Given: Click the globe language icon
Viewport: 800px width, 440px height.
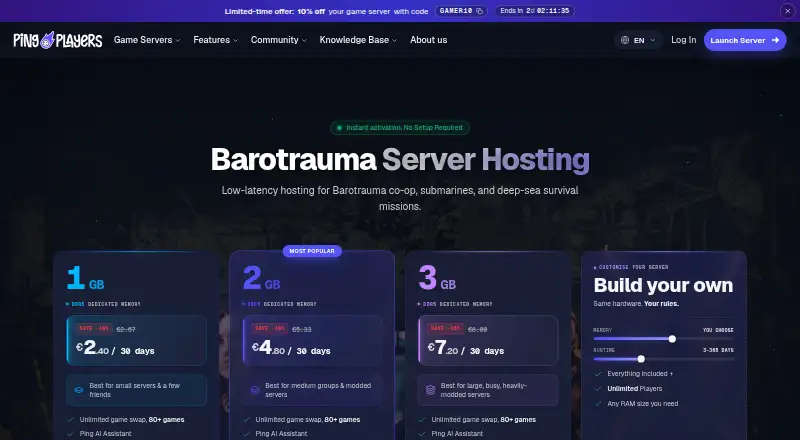Looking at the screenshot, I should pyautogui.click(x=625, y=40).
